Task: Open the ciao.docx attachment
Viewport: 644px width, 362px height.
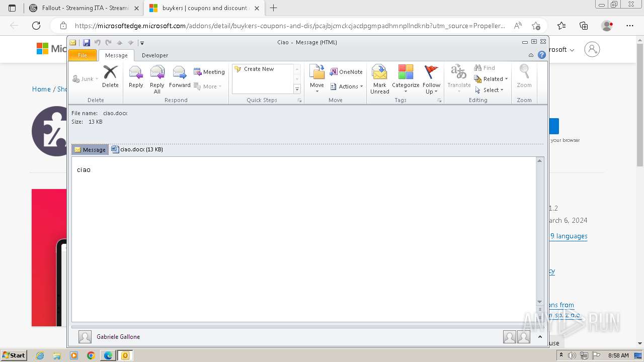Action: click(137, 149)
